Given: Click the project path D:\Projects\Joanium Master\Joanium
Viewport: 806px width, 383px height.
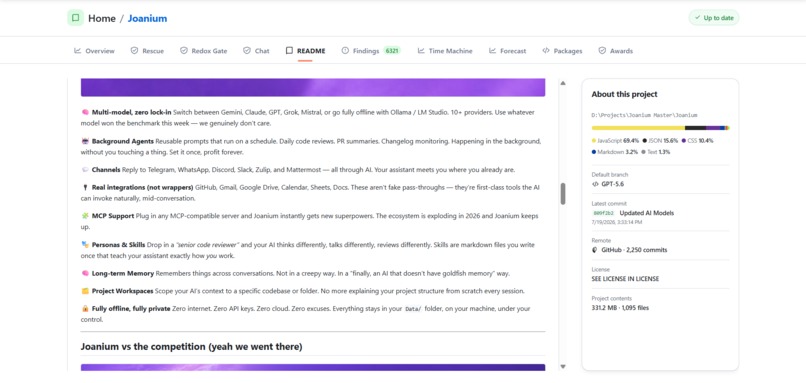Looking at the screenshot, I should click(644, 115).
